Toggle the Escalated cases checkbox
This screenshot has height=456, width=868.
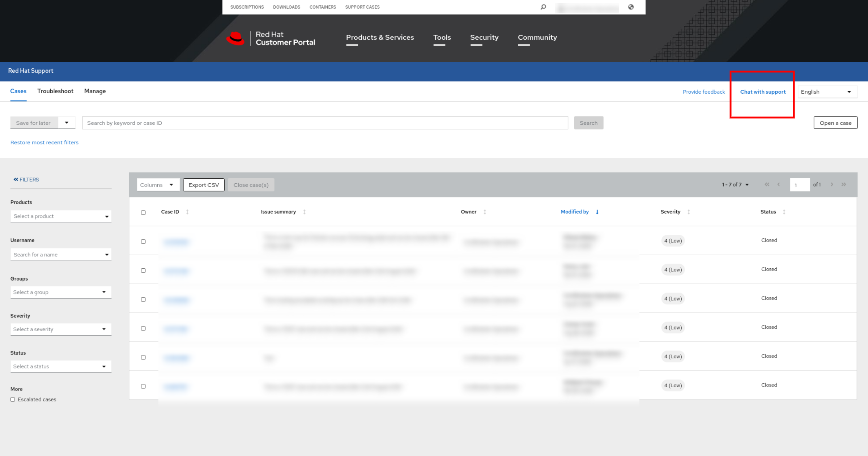pyautogui.click(x=13, y=399)
